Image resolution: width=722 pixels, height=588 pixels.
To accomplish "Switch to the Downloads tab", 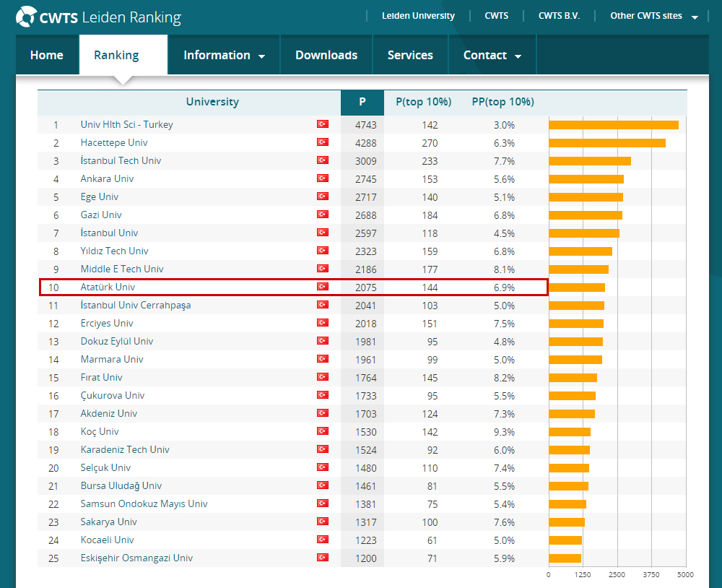I will coord(326,56).
